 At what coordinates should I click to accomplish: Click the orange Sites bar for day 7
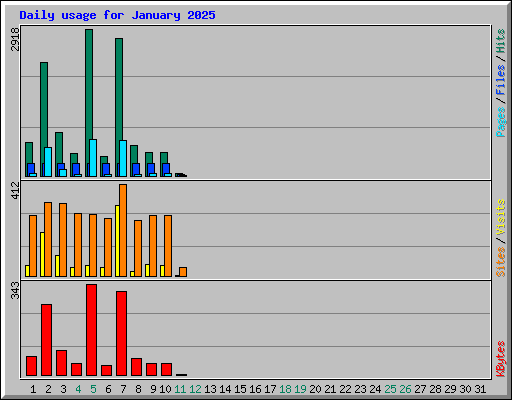pyautogui.click(x=123, y=230)
